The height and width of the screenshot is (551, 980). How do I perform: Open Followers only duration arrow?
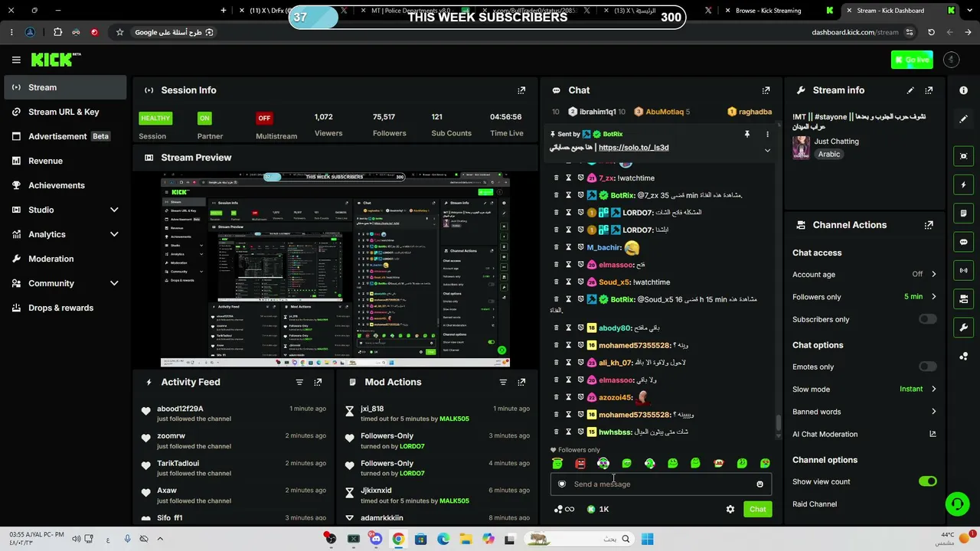(x=933, y=296)
